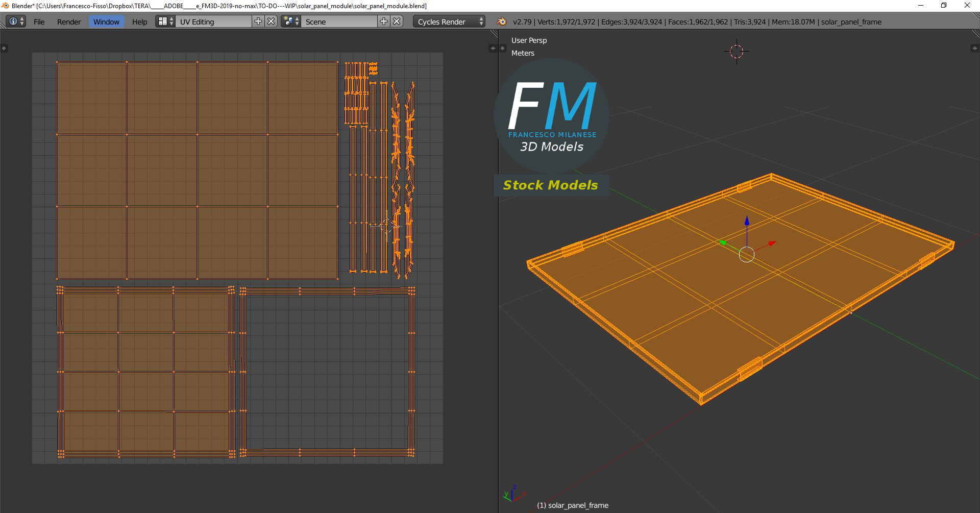Open the screen layout browser icon
Screen dimensions: 980x513
tap(165, 21)
